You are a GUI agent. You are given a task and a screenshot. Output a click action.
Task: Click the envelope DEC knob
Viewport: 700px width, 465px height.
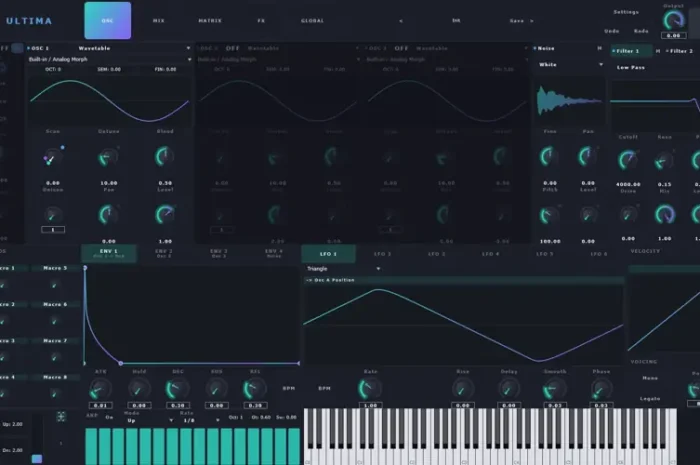coord(178,389)
